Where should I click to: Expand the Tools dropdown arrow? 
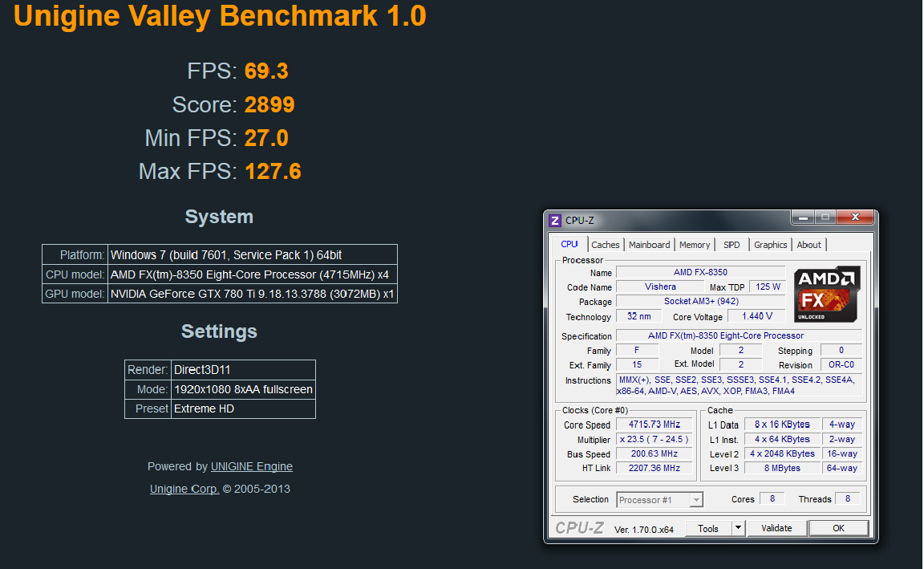738,528
